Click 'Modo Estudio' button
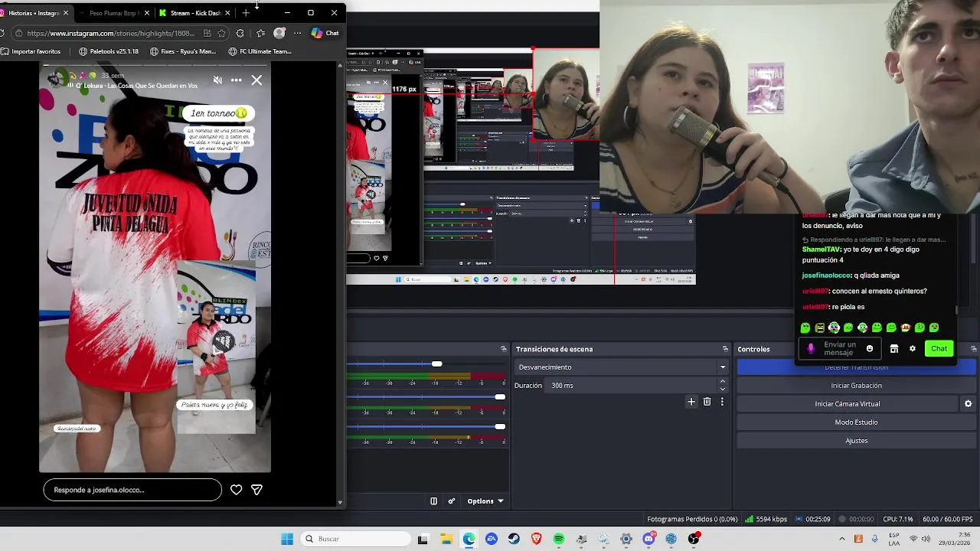Image resolution: width=980 pixels, height=551 pixels. click(856, 422)
